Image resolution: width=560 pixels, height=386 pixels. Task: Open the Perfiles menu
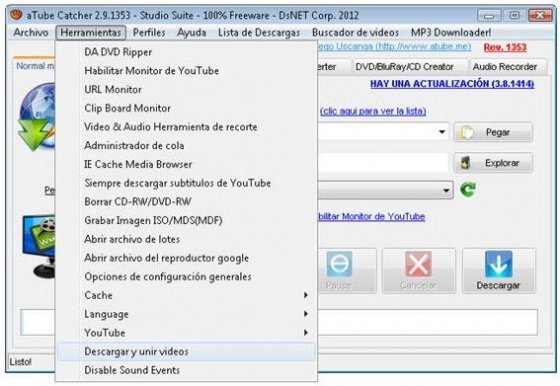click(149, 32)
